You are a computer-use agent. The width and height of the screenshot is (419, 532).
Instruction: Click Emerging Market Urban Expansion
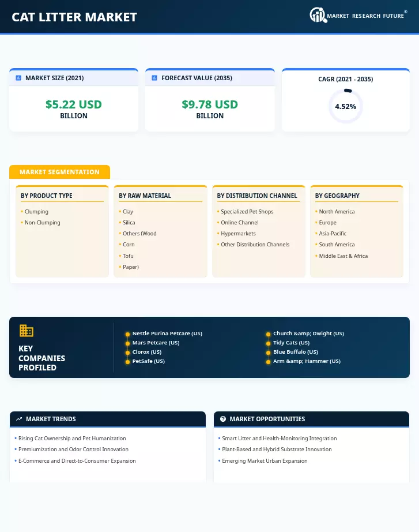265,461
